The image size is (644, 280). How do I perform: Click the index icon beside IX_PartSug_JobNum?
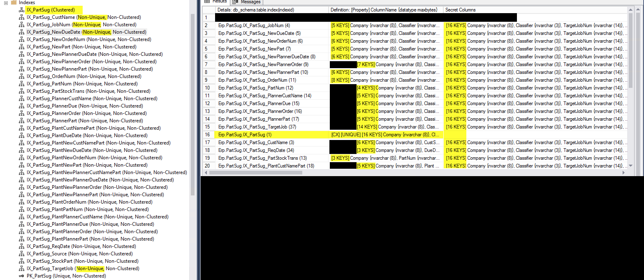tap(22, 25)
